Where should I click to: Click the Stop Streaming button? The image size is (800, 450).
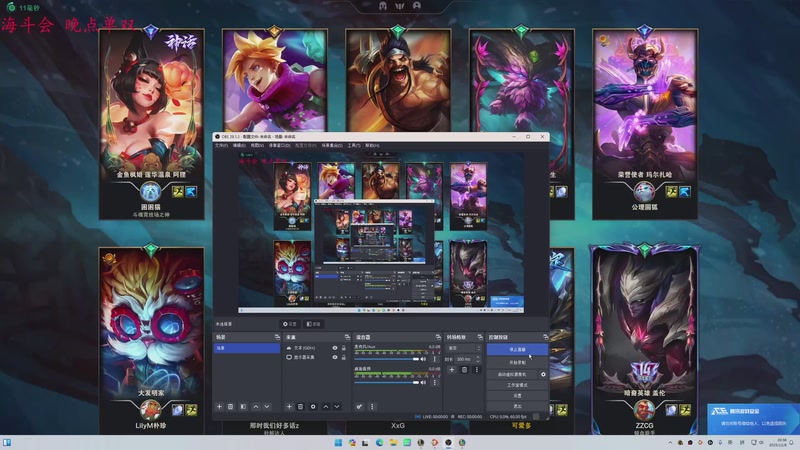tap(517, 350)
